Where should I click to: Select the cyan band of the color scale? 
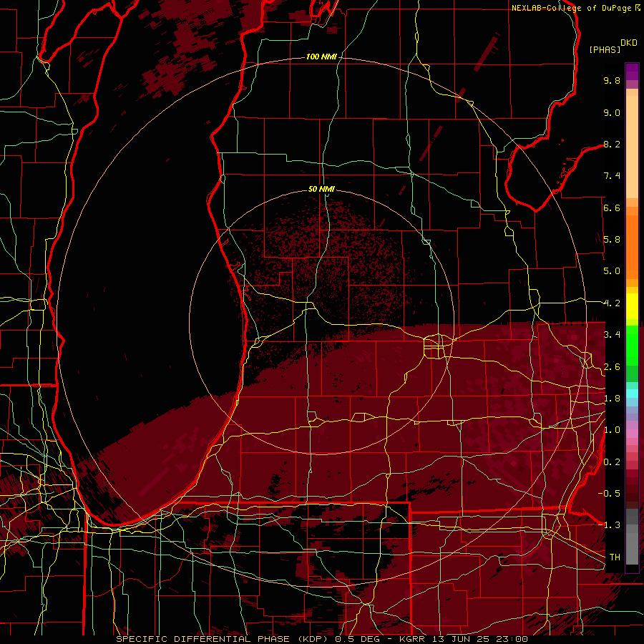coord(632,394)
